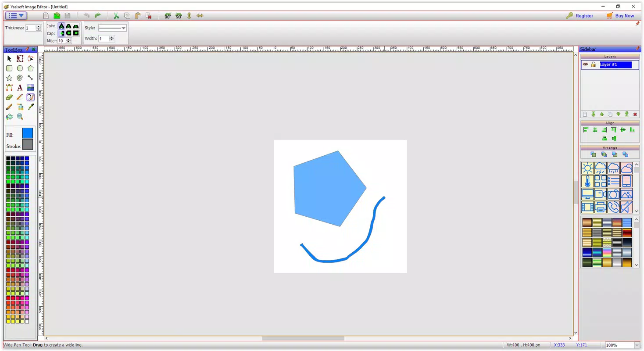
Task: Click the Width spinner arrows
Action: coord(111,39)
